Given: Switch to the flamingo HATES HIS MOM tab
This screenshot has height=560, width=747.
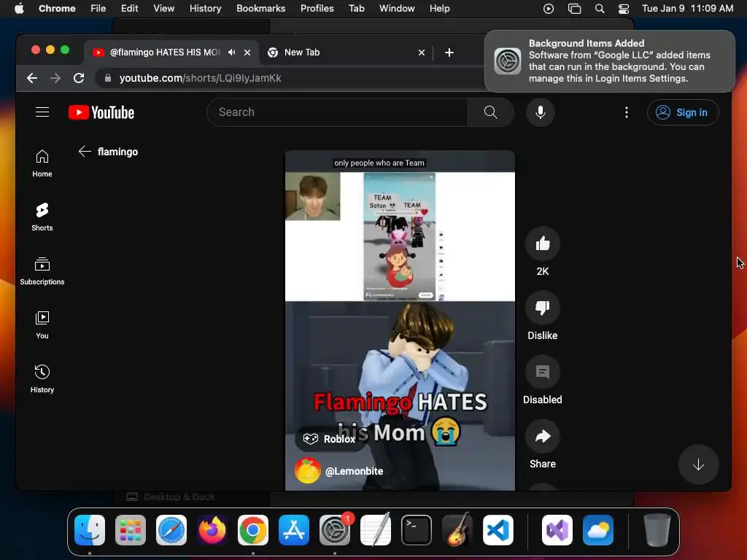Looking at the screenshot, I should [x=164, y=52].
